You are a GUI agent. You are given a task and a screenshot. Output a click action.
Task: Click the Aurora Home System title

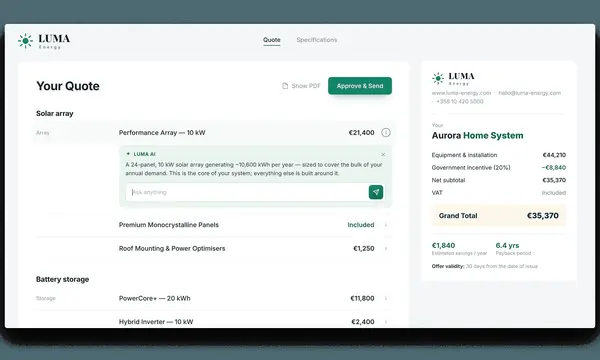point(478,135)
